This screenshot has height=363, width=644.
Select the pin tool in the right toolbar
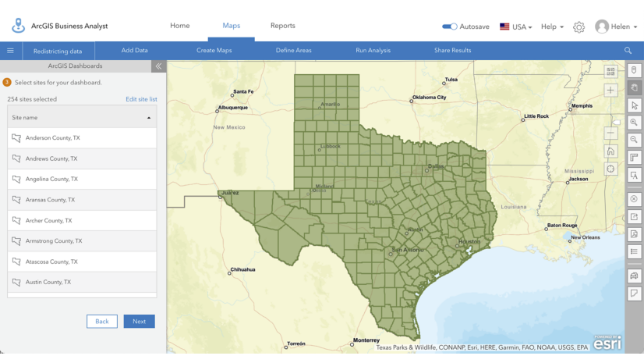tap(634, 70)
